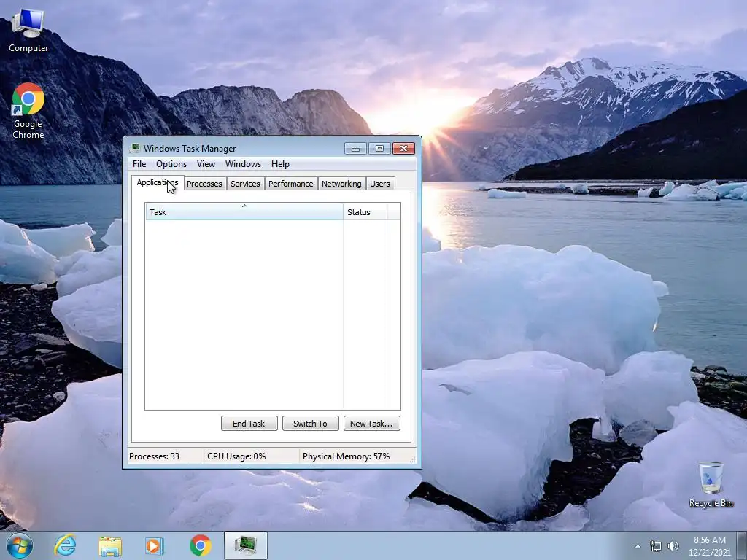The height and width of the screenshot is (560, 747).
Task: Open the Options menu
Action: (x=171, y=164)
